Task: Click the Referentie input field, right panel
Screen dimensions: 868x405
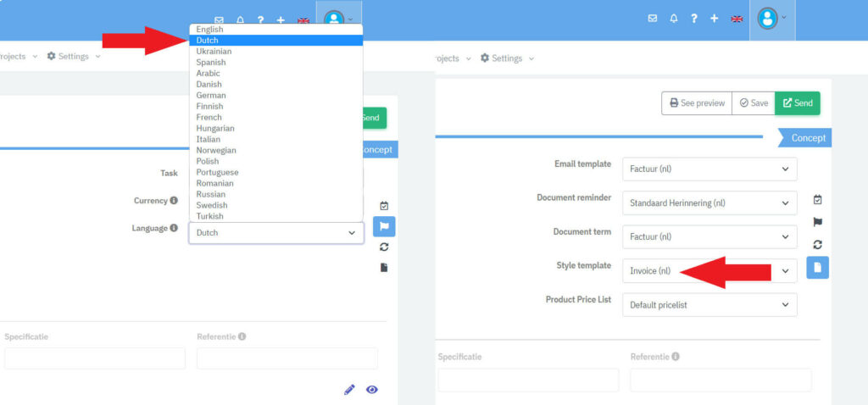Action: click(721, 380)
